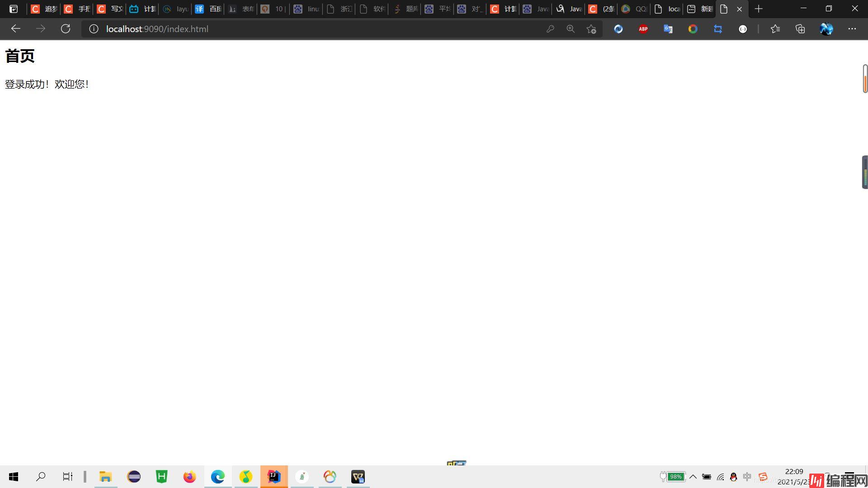This screenshot has height=488, width=868.
Task: Switch to the QQ tab
Action: click(634, 9)
